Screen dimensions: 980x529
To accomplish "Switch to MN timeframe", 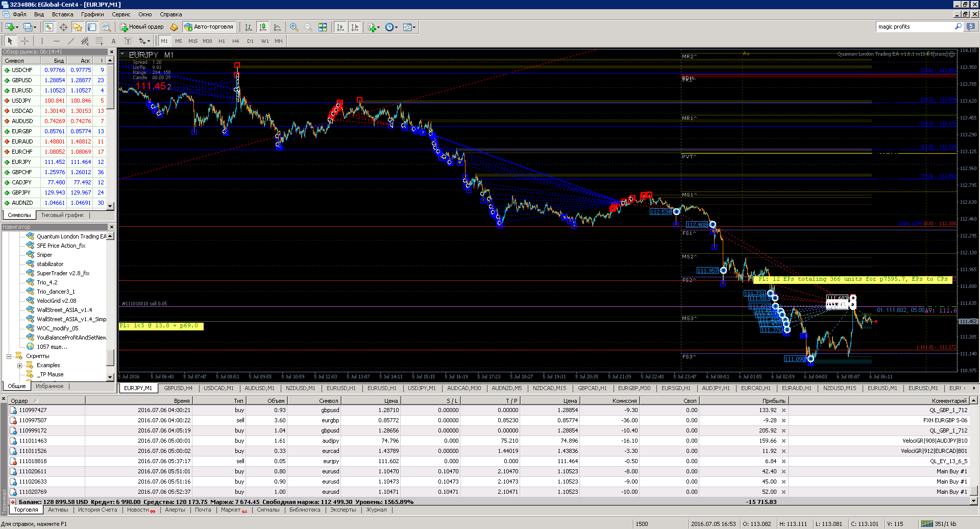I will (279, 41).
